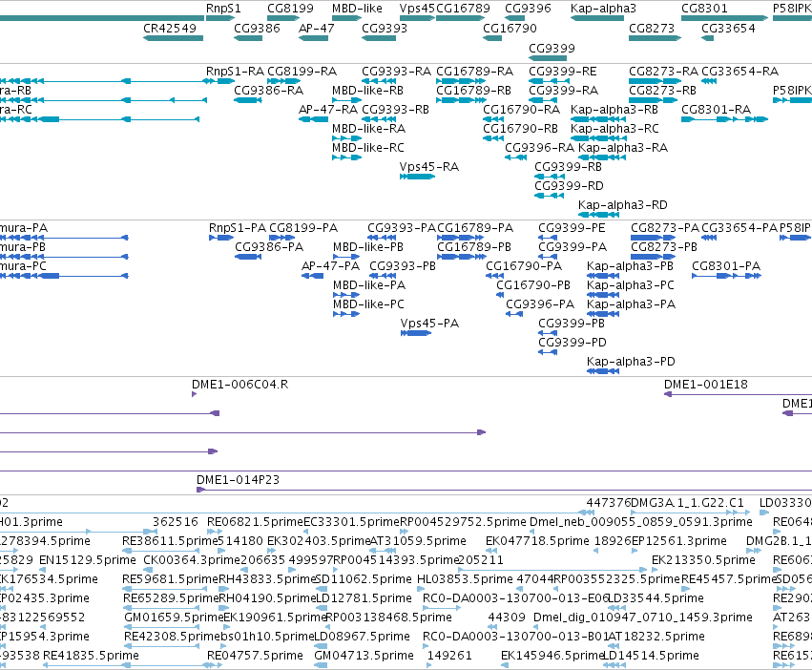
Task: Click transcript label AP-47-RA
Action: coord(328,110)
